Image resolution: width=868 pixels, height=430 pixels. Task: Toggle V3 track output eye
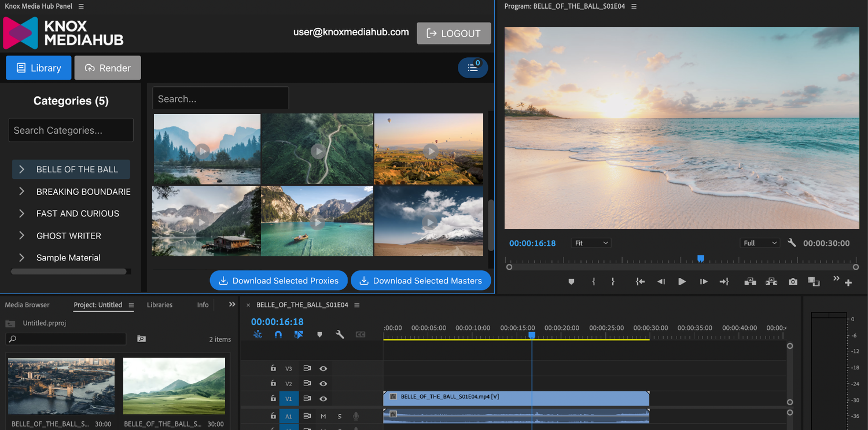[323, 368]
